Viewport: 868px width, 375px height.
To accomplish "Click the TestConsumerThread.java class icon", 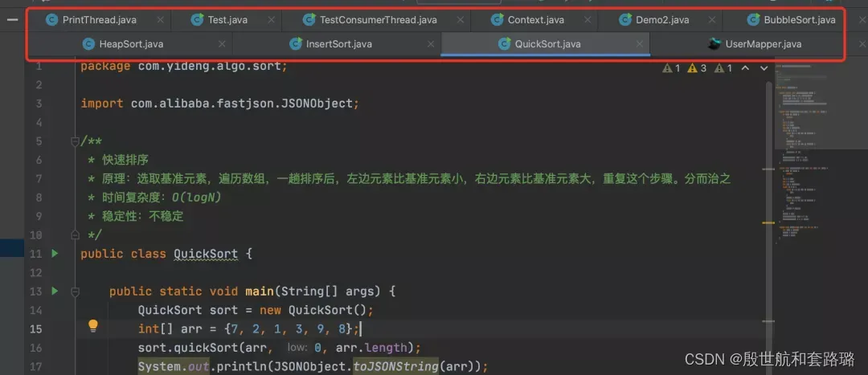I will tap(309, 20).
